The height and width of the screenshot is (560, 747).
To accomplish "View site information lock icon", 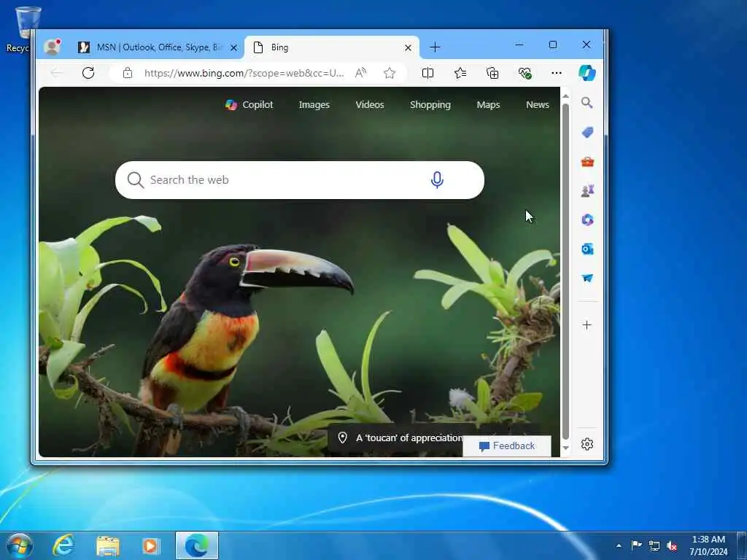I will click(127, 73).
